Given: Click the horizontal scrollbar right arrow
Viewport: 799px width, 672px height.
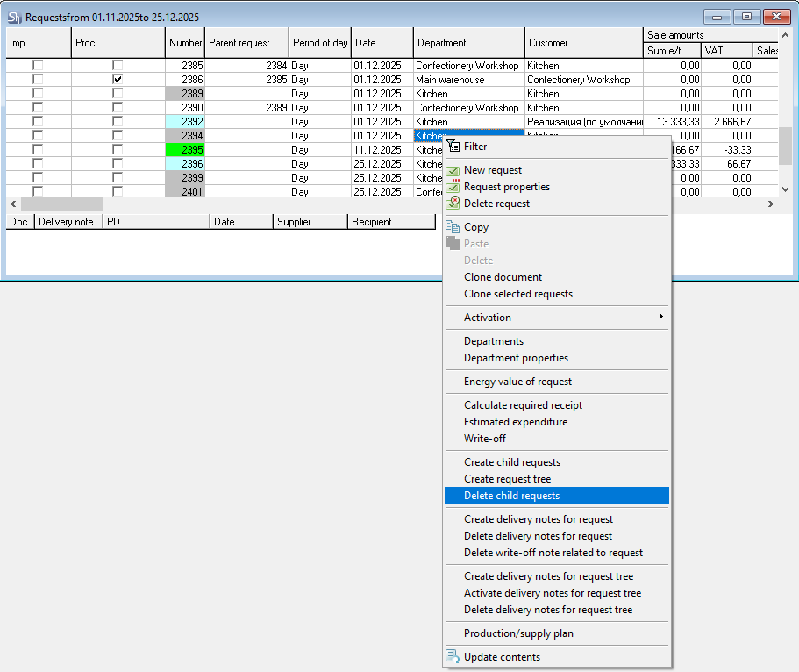Looking at the screenshot, I should 771,204.
